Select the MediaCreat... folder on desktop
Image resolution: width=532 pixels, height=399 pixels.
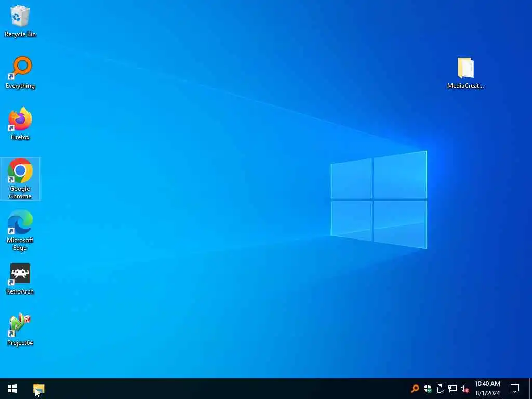(465, 73)
